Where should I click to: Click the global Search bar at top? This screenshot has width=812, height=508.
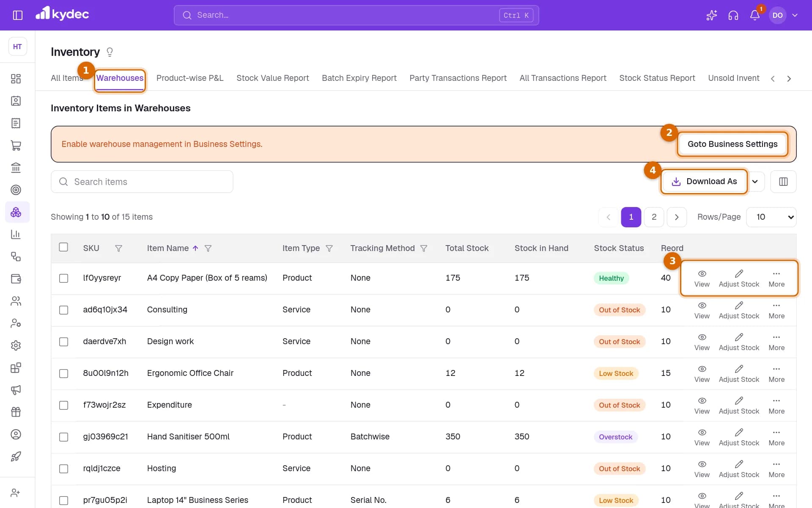click(356, 15)
